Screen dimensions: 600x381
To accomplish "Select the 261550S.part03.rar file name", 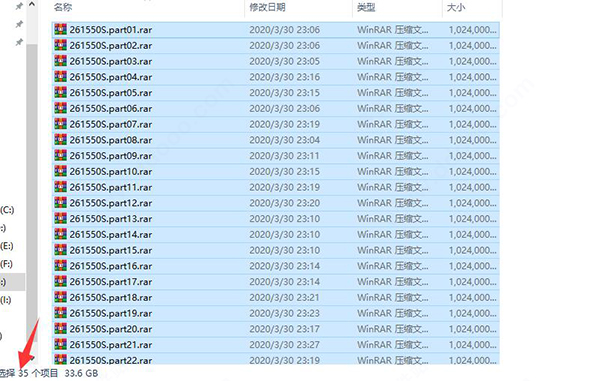I will point(111,61).
